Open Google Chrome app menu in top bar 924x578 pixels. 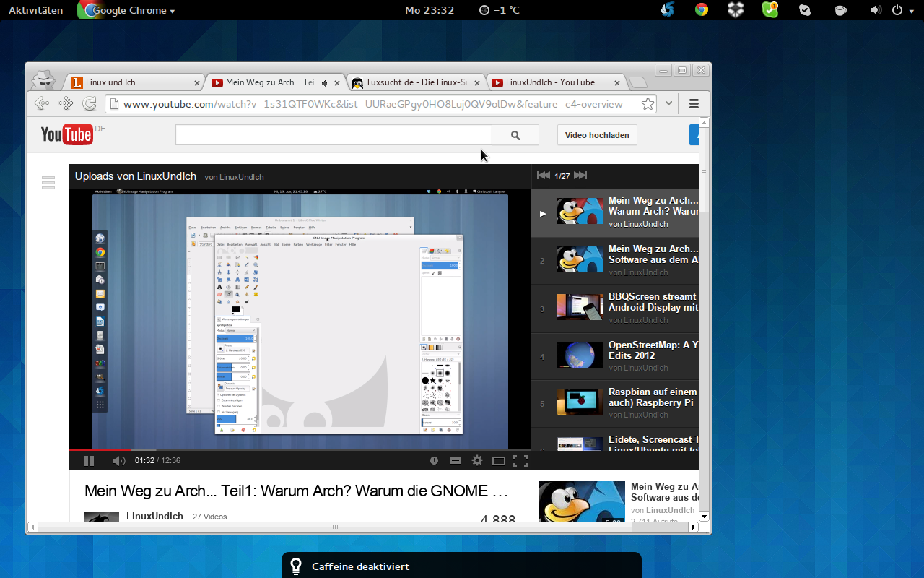(x=127, y=10)
